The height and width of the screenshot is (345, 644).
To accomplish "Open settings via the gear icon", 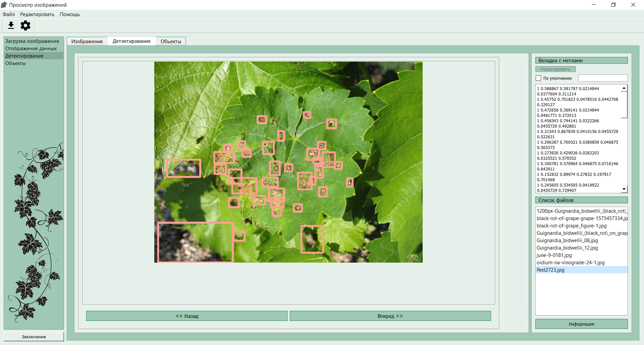I will 25,25.
